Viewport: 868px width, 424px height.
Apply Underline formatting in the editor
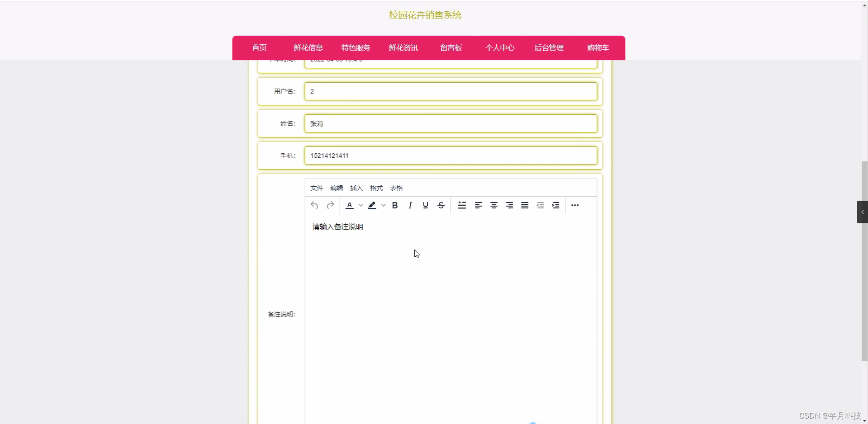click(425, 205)
